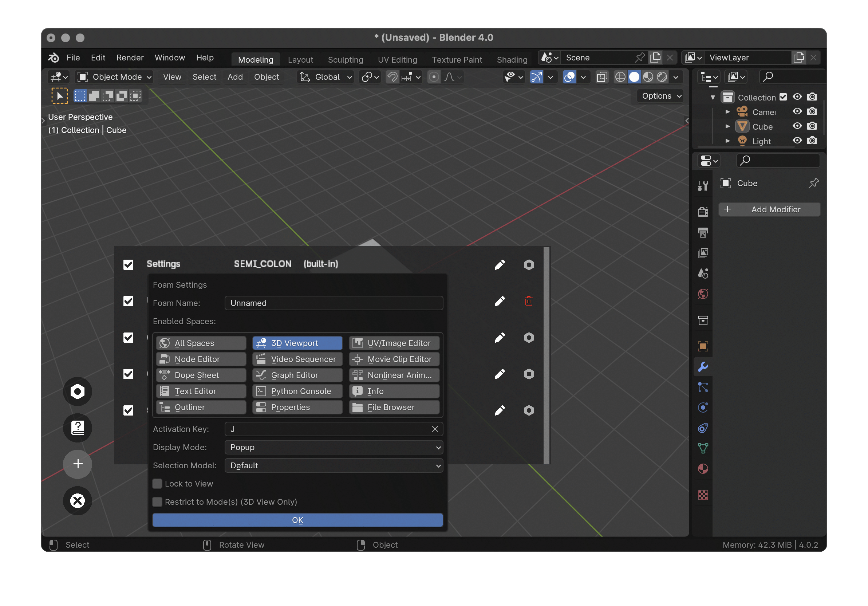The image size is (868, 606).
Task: Click the round plus add button
Action: (78, 464)
